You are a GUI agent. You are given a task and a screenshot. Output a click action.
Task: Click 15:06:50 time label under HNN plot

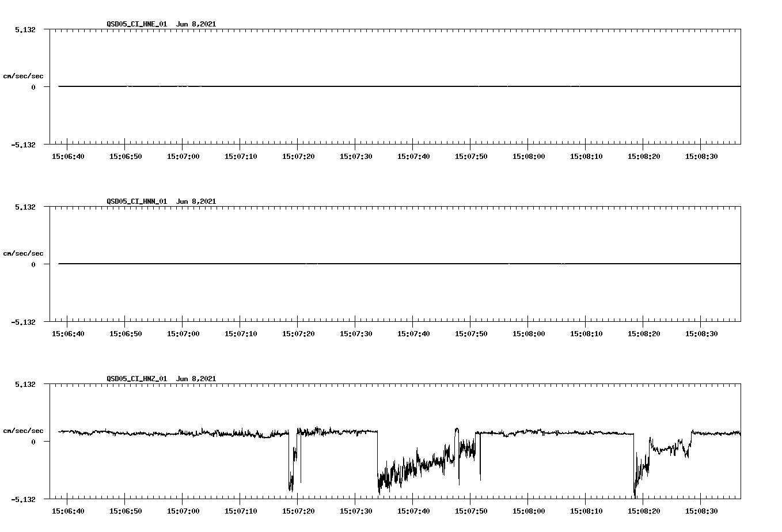click(x=126, y=334)
